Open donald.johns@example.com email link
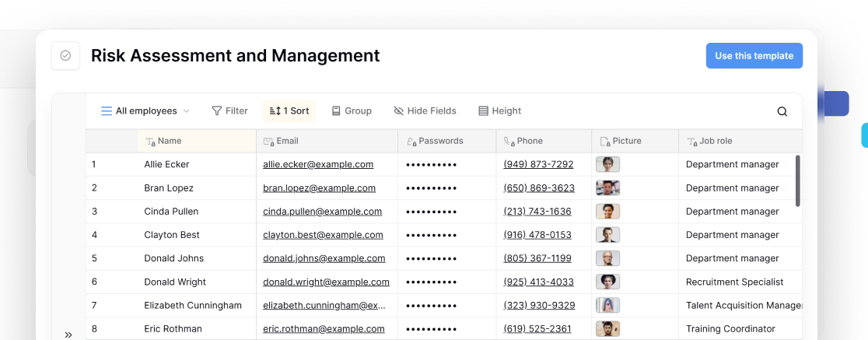 (324, 258)
